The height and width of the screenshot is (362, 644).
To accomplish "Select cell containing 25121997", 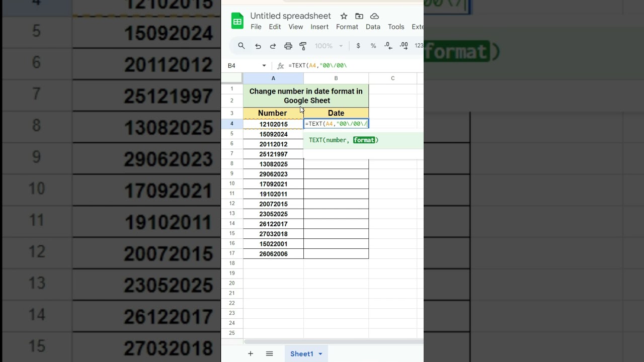I will coord(273,154).
